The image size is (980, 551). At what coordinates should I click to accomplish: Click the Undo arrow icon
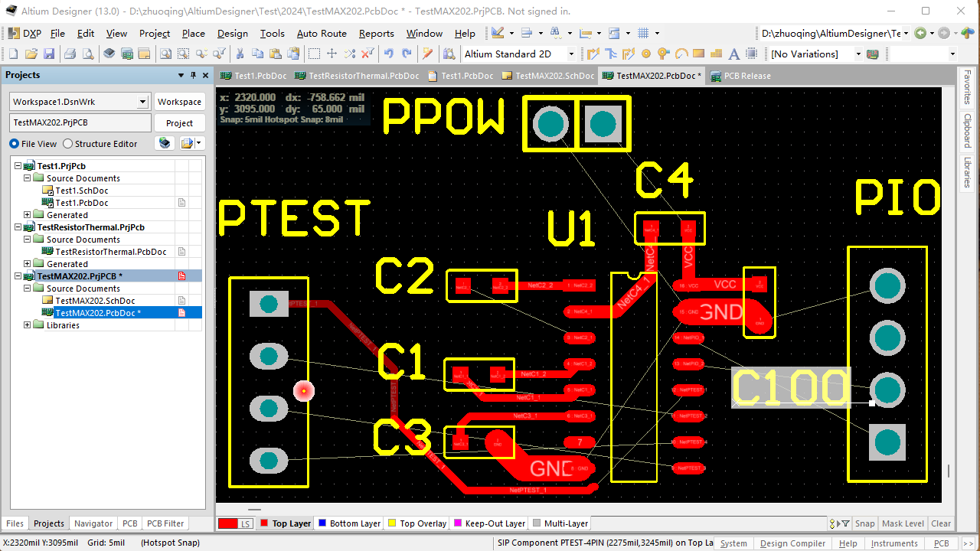(x=389, y=54)
